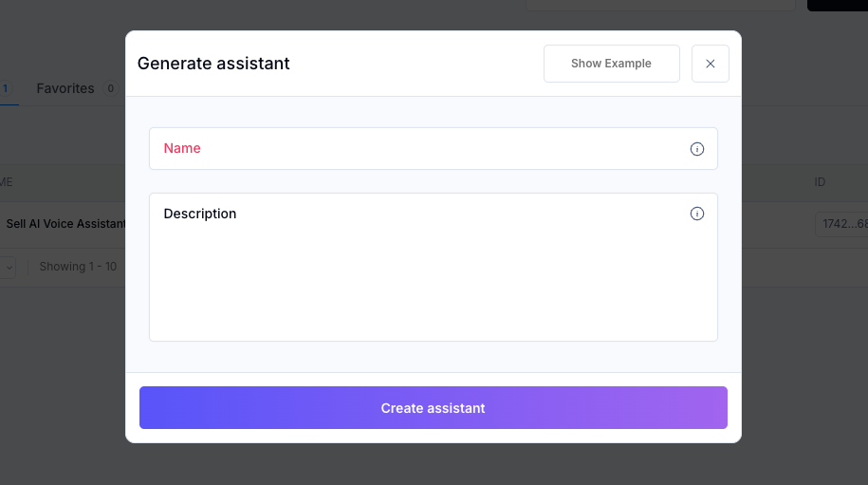Select the active tab showing count 1
This screenshot has height=485, width=868.
coord(6,88)
